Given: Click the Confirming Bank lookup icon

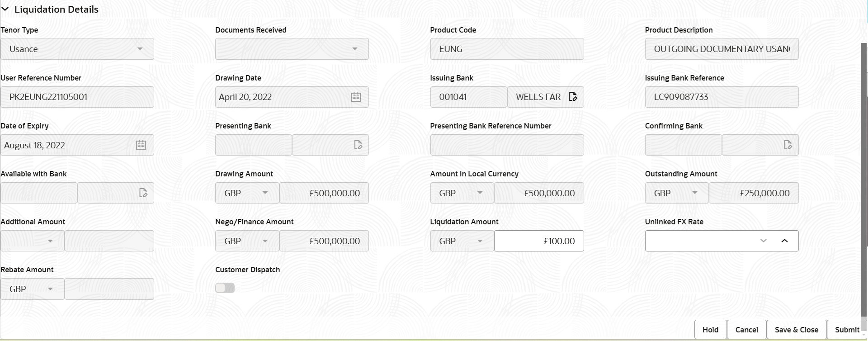Looking at the screenshot, I should click(x=788, y=145).
